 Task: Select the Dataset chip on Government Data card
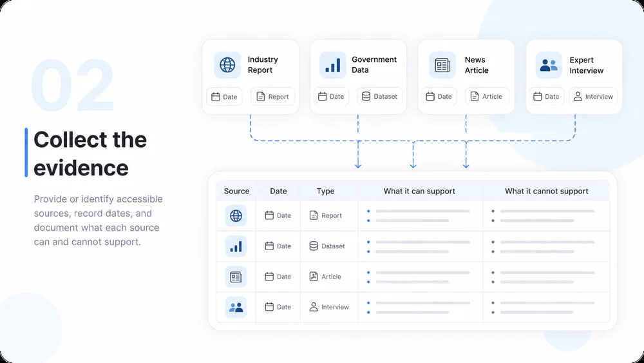[x=380, y=97]
